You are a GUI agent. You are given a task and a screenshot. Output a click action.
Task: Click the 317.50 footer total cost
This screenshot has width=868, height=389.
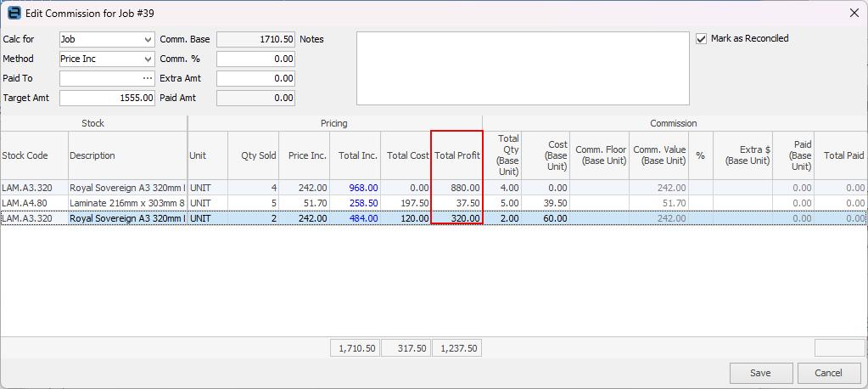click(406, 348)
